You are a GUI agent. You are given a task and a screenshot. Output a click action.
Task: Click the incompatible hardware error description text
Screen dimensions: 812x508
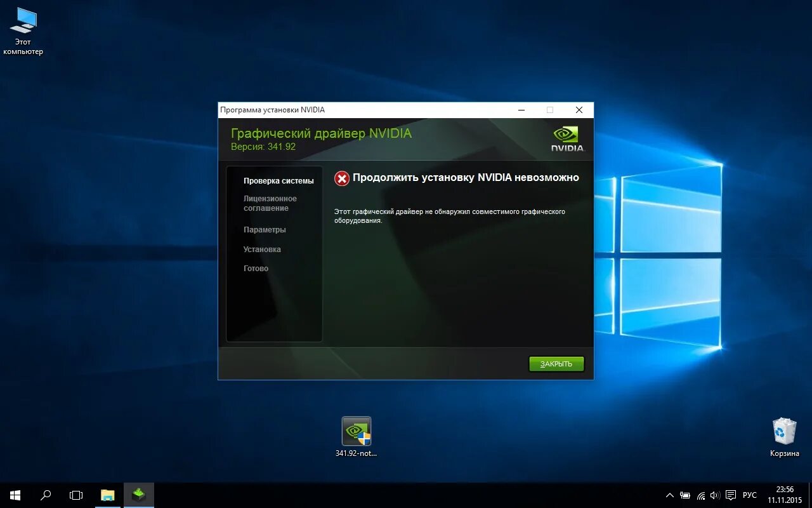450,216
